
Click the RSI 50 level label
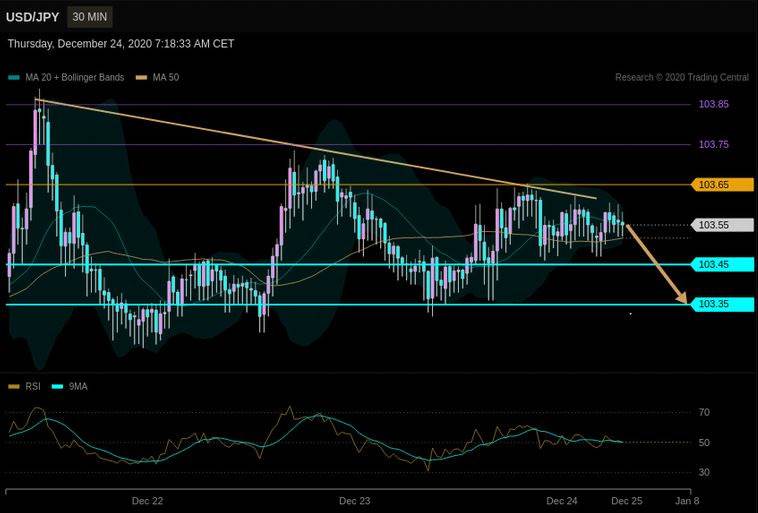point(704,442)
